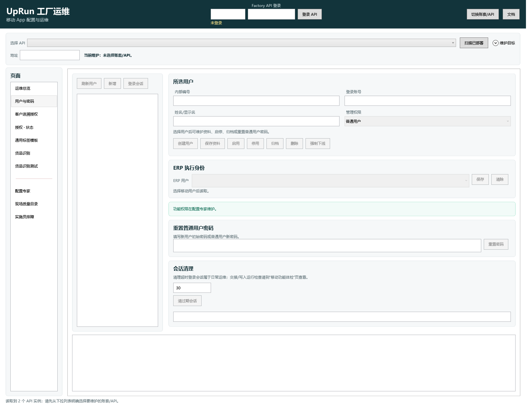The width and height of the screenshot is (531, 420).
Task: Open the 文档 button in header
Action: pos(511,14)
